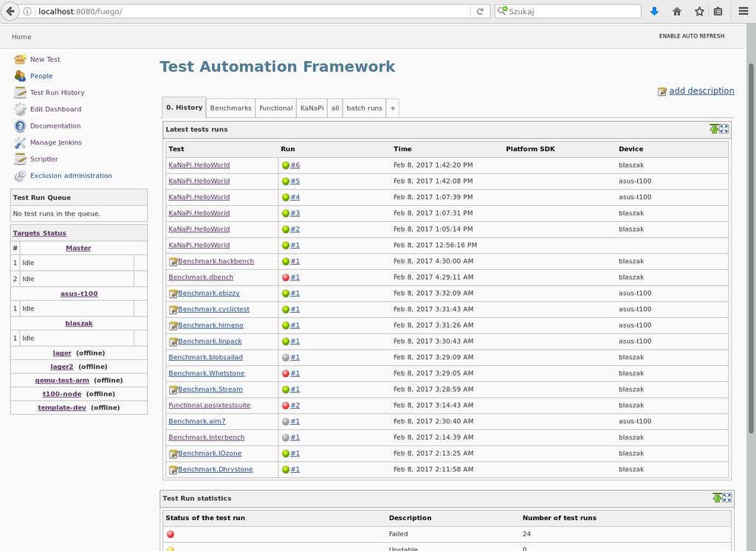This screenshot has height=551, width=756.
Task: Open the browser hamburger menu
Action: click(743, 11)
